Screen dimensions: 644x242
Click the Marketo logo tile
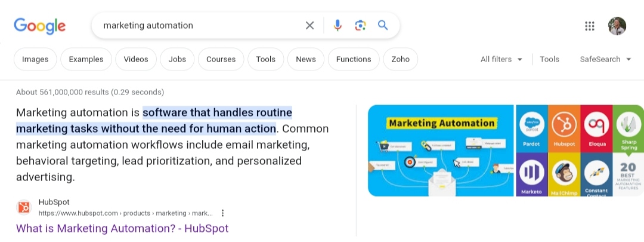531,174
